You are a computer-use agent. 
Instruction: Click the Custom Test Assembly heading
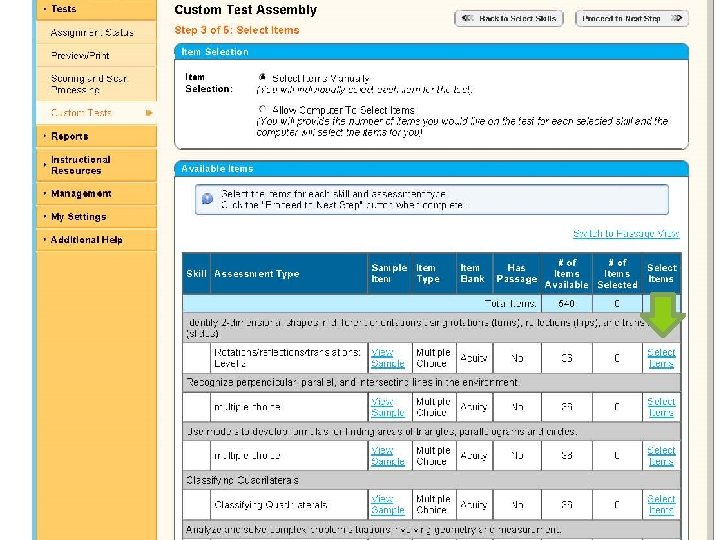click(x=246, y=10)
